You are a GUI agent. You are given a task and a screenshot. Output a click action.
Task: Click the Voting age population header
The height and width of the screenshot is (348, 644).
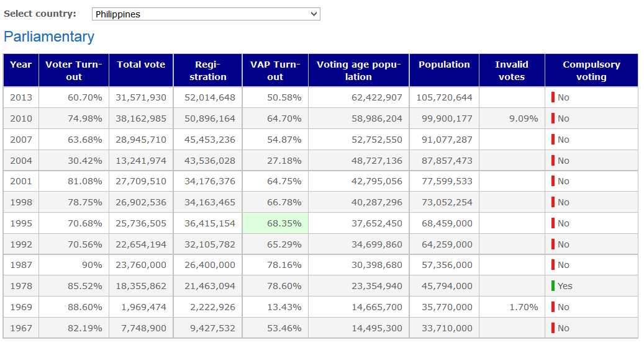coord(358,71)
